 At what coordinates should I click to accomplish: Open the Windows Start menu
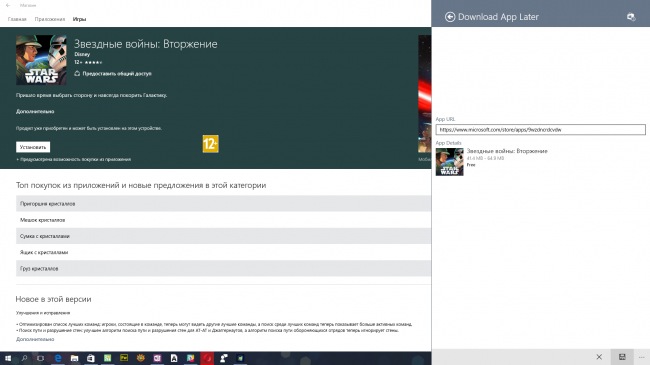[x=8, y=358]
